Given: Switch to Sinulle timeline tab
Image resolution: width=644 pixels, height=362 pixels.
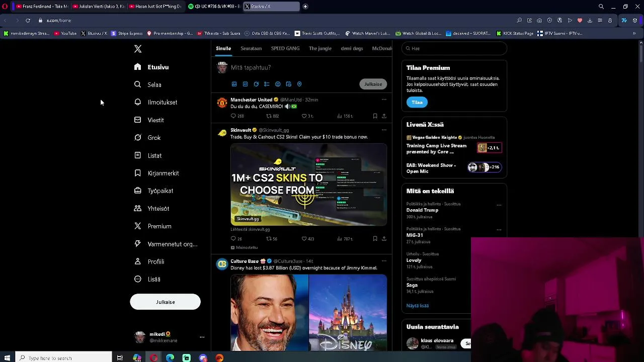Looking at the screenshot, I should (x=223, y=48).
